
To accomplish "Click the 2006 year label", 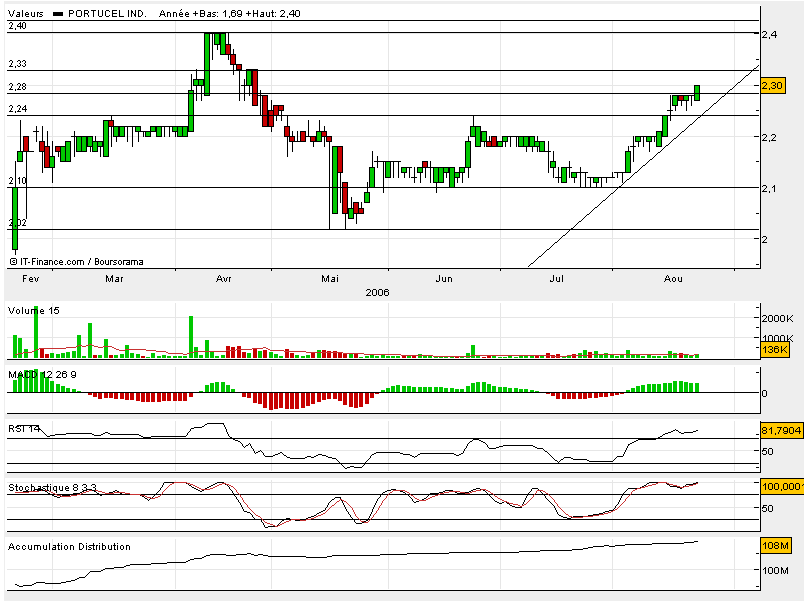I will tap(377, 293).
